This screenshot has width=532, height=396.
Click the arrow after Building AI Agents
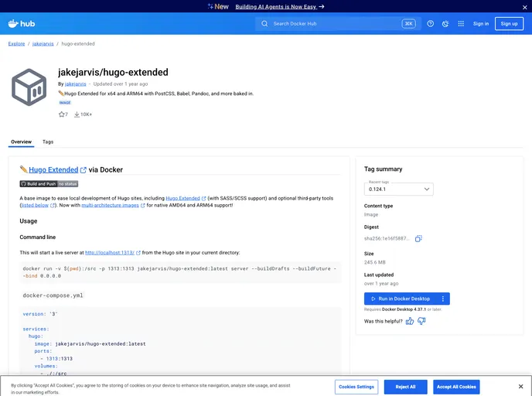322,7
